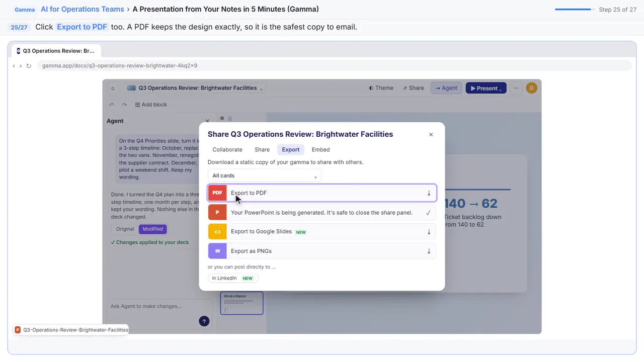Click the red PDF file icon
Image resolution: width=644 pixels, height=362 pixels.
pyautogui.click(x=217, y=193)
